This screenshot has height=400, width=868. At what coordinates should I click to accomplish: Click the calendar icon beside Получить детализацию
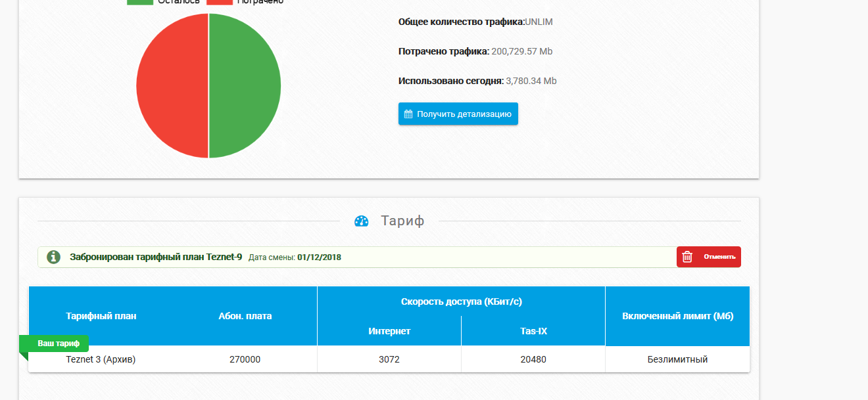pyautogui.click(x=408, y=114)
